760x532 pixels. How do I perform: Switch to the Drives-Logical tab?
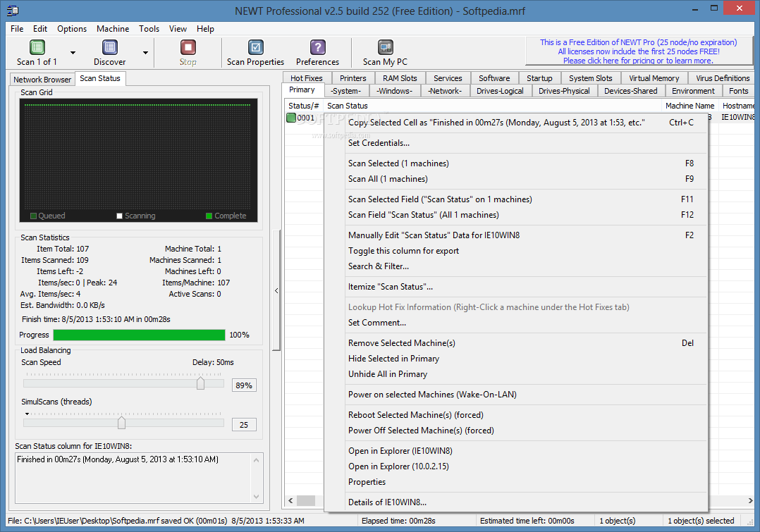click(x=500, y=91)
